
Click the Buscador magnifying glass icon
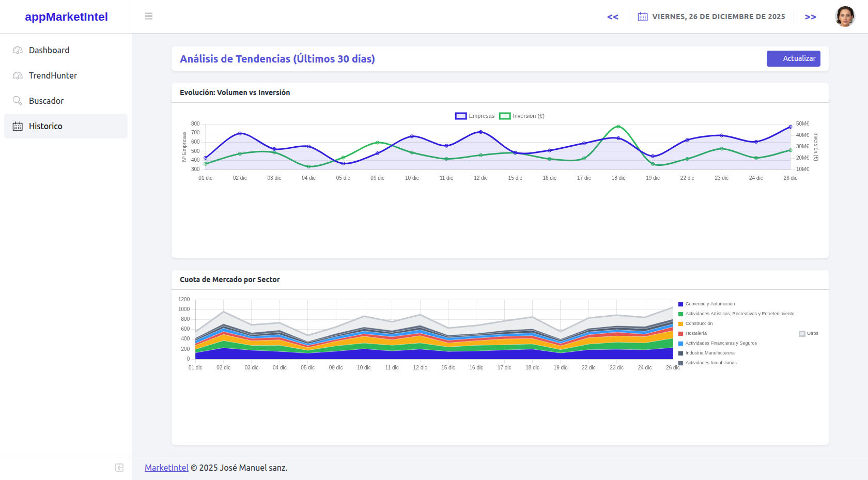(17, 101)
